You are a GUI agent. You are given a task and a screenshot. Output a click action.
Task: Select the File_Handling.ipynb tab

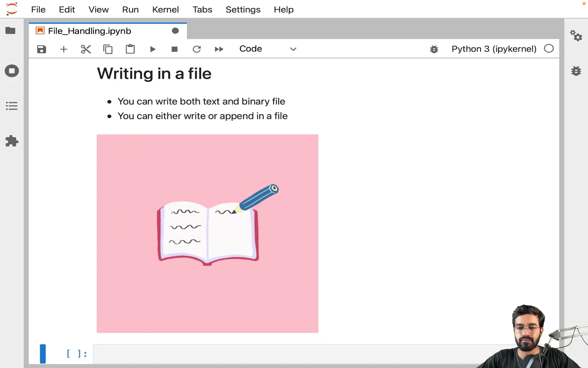point(89,31)
